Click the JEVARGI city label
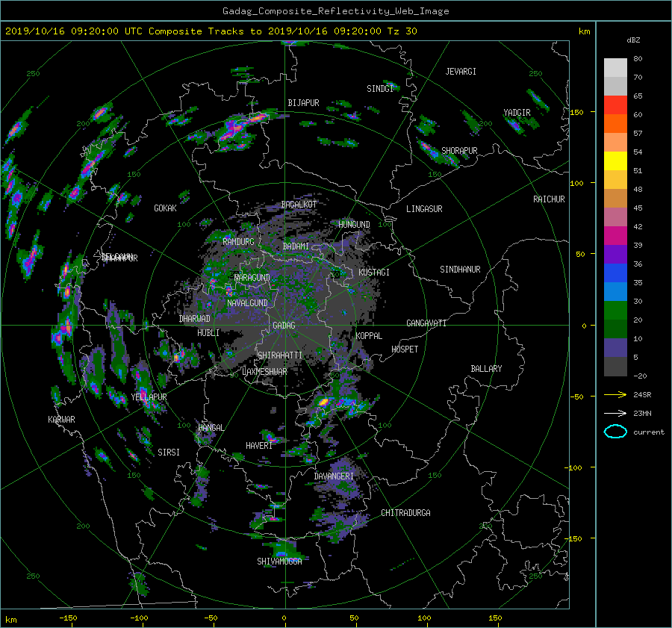The width and height of the screenshot is (672, 628). 461,72
